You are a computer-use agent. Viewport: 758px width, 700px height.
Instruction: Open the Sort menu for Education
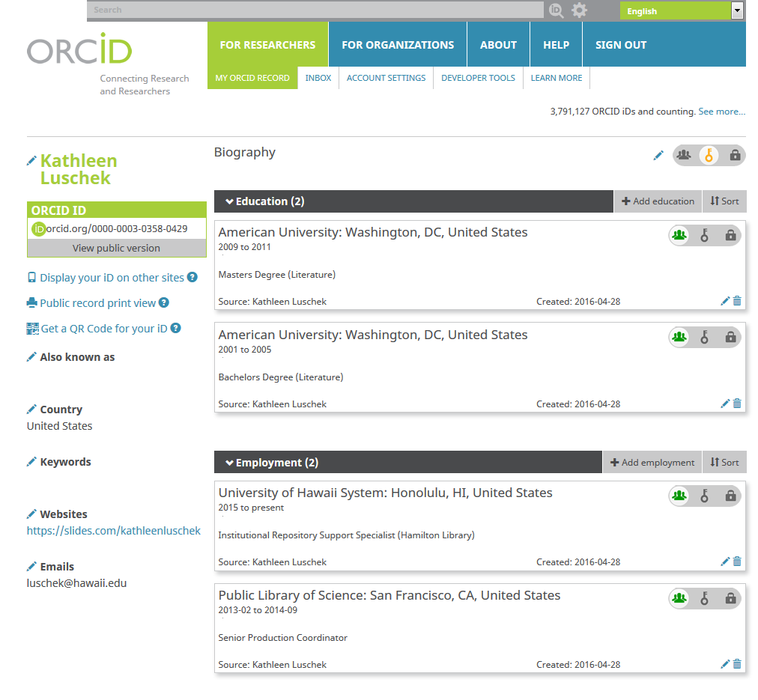point(724,201)
